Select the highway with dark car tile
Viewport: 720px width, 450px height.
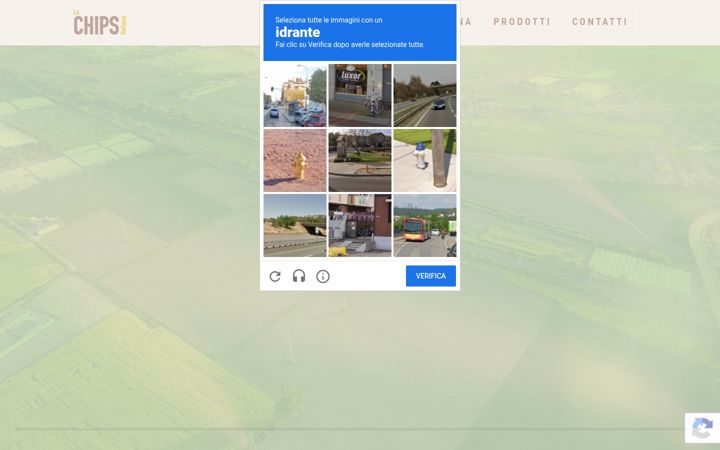425,95
